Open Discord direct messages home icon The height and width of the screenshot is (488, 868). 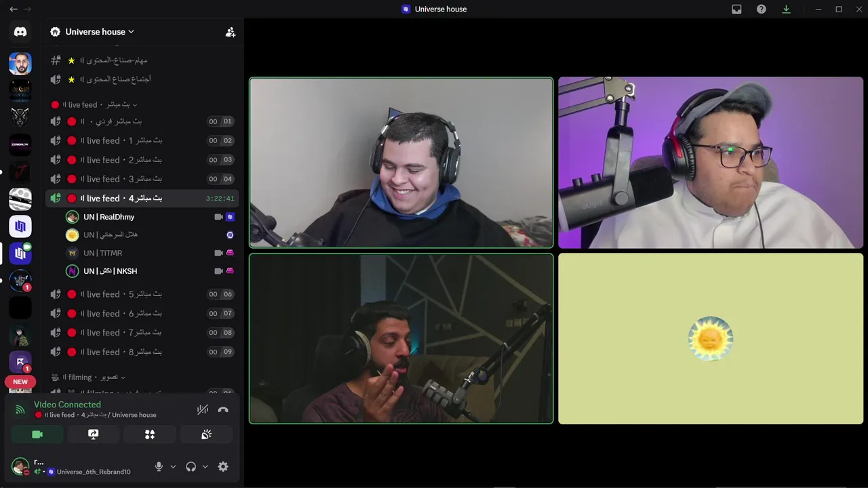20,32
